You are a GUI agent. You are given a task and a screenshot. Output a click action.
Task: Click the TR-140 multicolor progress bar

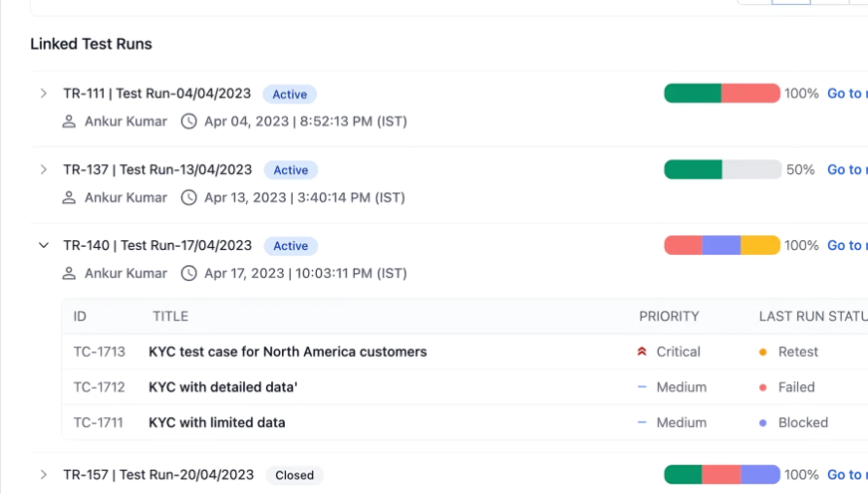(x=723, y=245)
